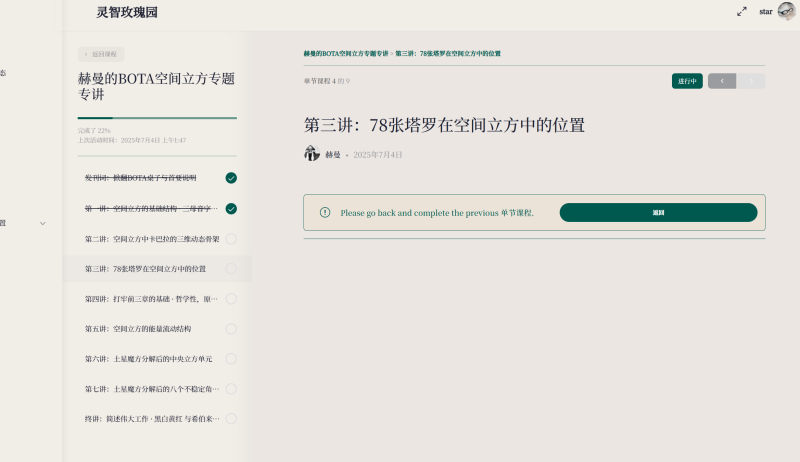Mark the 第四讲 completion circle

[x=231, y=299]
